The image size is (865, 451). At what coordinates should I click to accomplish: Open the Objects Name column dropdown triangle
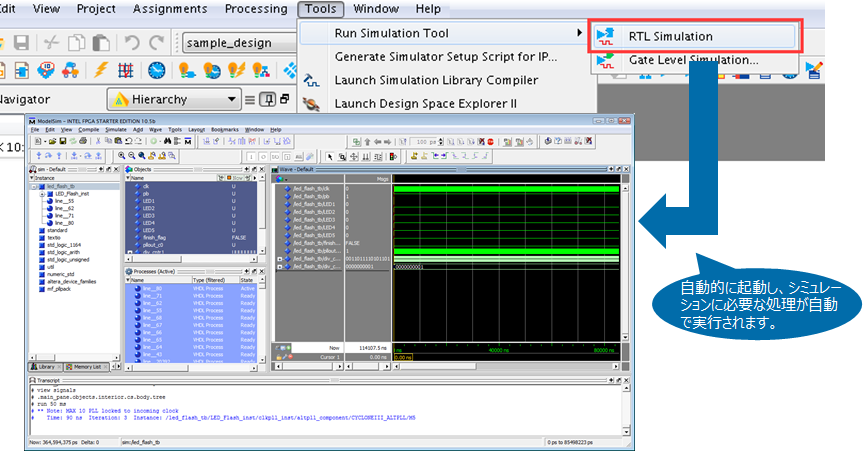[128, 178]
